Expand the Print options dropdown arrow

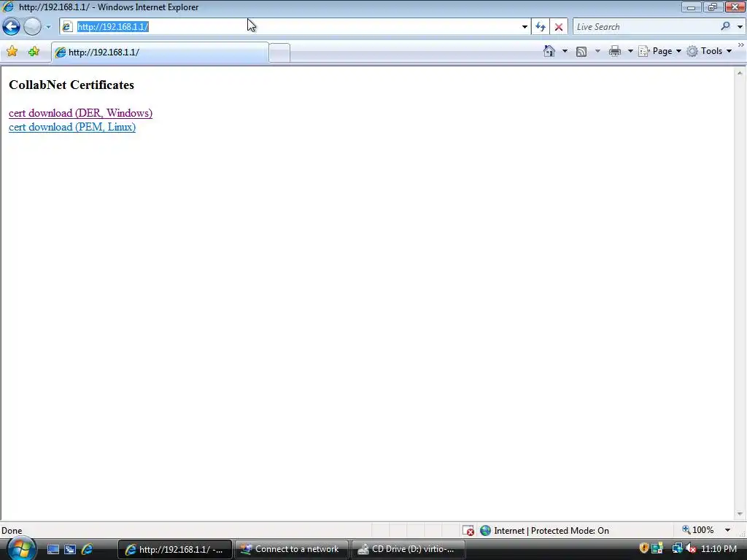630,51
